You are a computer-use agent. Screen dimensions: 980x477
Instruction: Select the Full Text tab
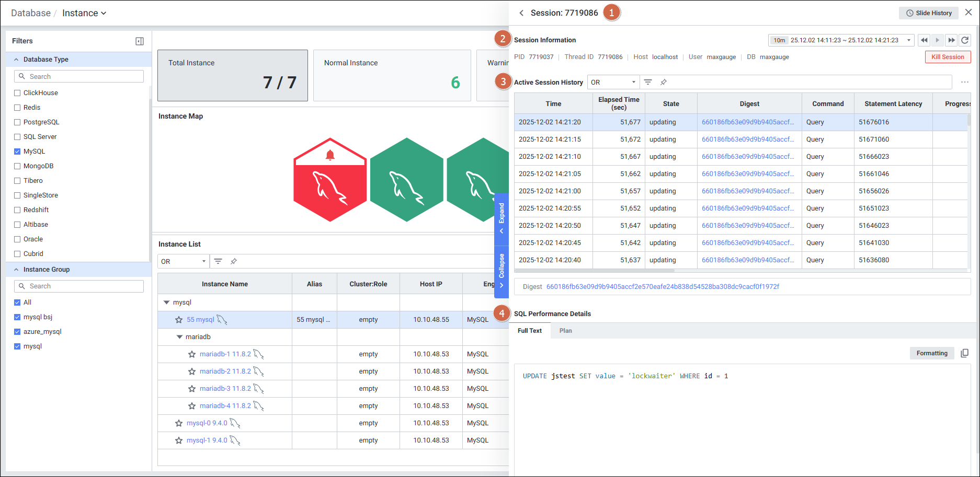point(529,331)
